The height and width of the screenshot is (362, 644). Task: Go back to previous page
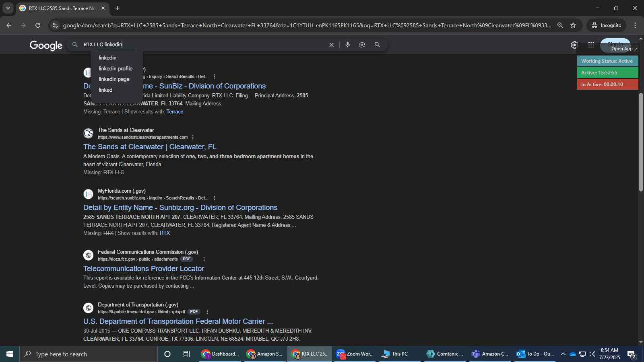9,25
